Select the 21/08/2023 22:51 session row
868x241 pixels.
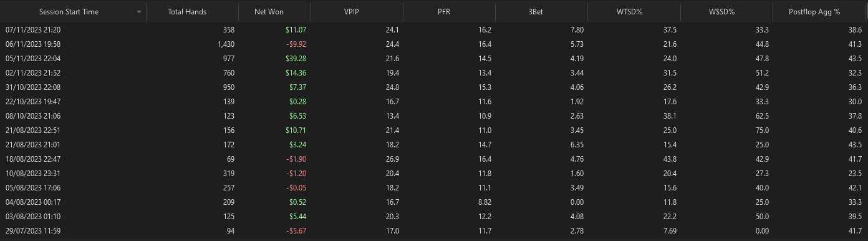(x=434, y=130)
